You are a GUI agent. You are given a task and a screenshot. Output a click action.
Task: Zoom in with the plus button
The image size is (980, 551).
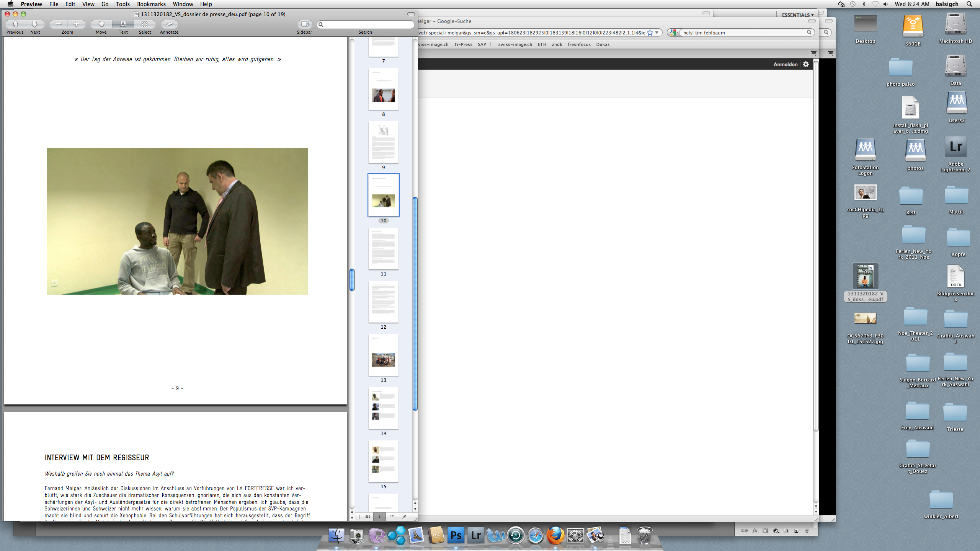pos(76,24)
